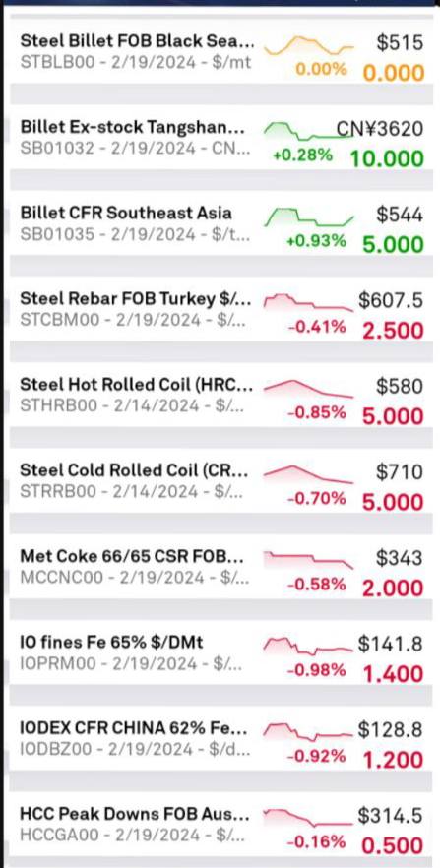
Task: Open the Steel Rebar FOB Turkey sparkline chart
Action: click(x=309, y=302)
